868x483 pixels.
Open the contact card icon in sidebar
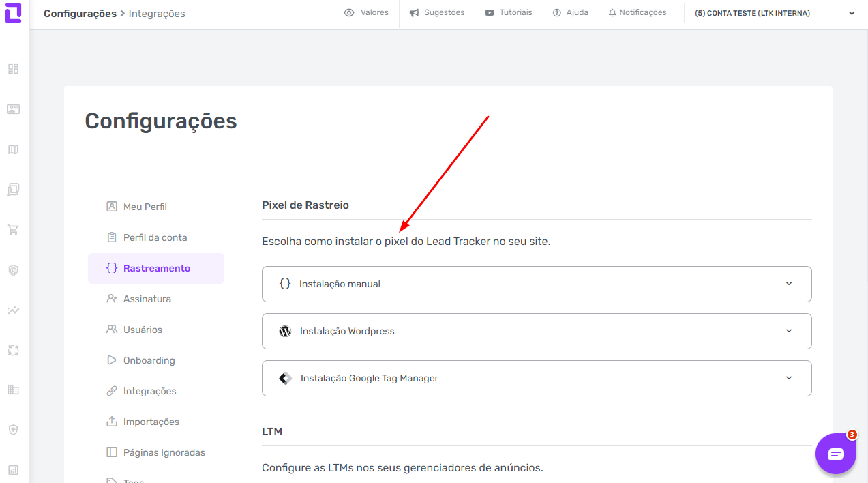pyautogui.click(x=13, y=109)
